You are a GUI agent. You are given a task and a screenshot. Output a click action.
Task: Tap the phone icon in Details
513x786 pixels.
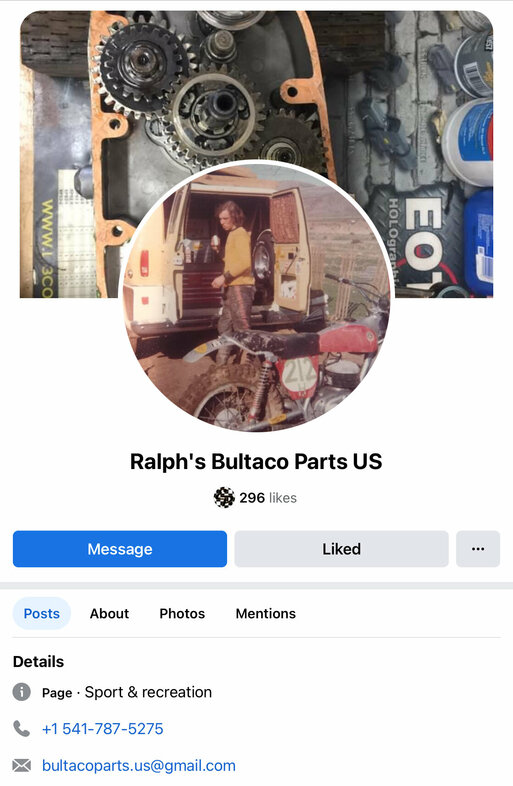click(22, 728)
